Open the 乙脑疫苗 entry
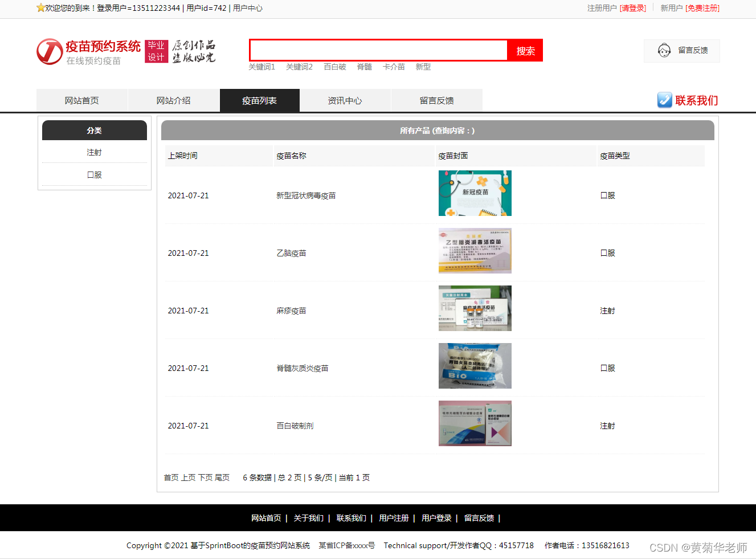This screenshot has width=756, height=559. pos(291,253)
